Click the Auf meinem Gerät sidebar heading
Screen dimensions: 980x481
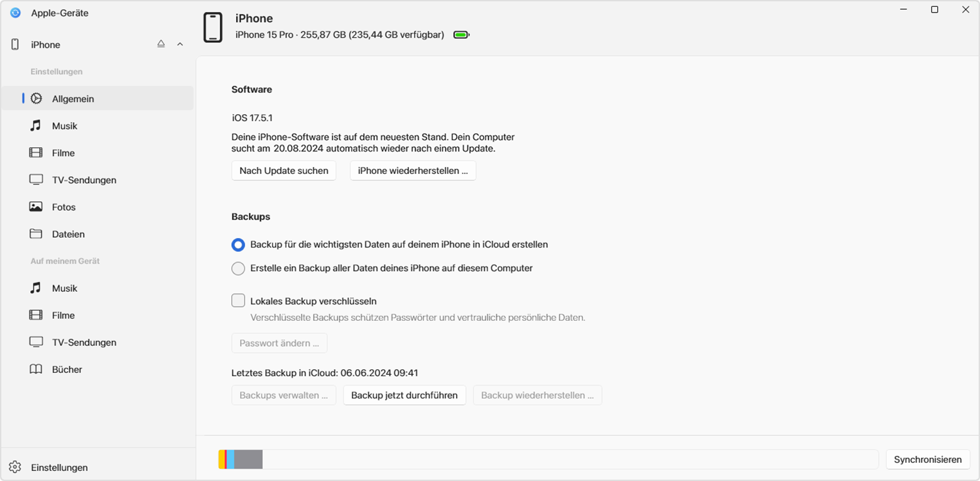click(x=65, y=261)
